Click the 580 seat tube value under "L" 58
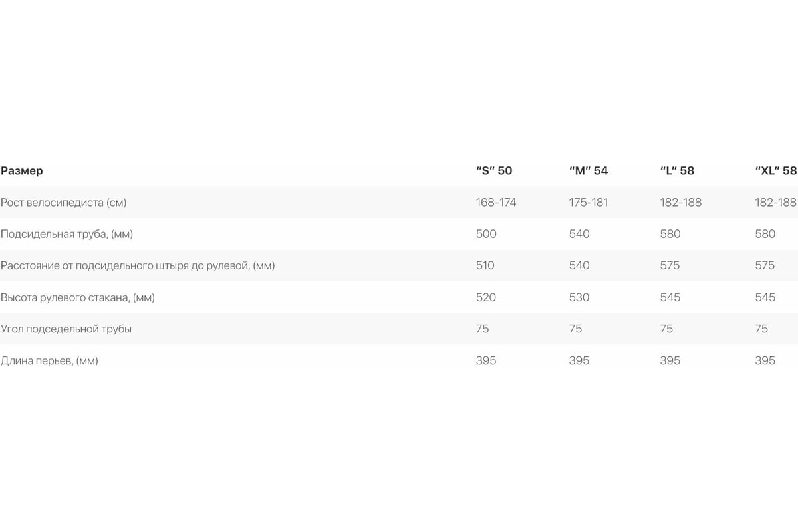The width and height of the screenshot is (798, 532). tap(670, 234)
